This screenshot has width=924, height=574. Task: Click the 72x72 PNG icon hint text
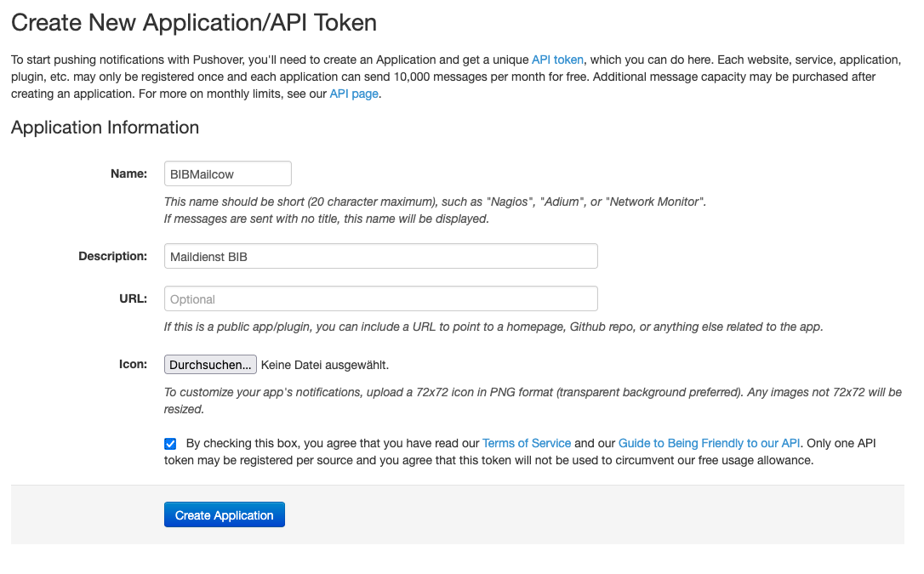[532, 392]
